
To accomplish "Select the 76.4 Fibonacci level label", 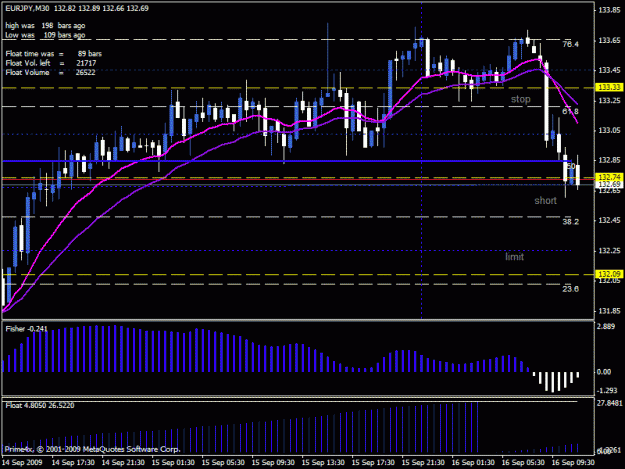I will (570, 44).
